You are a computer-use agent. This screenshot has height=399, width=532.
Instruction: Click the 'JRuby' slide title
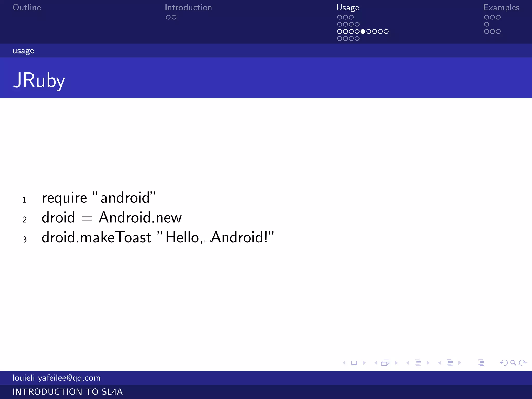(x=39, y=81)
